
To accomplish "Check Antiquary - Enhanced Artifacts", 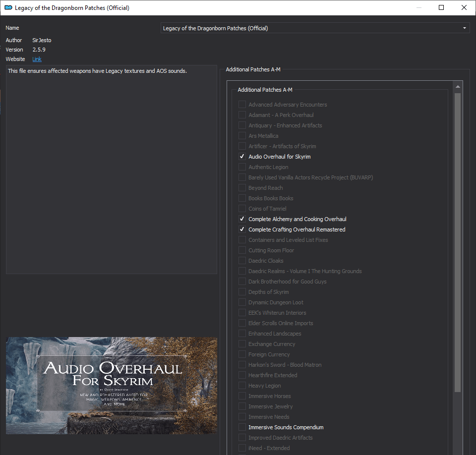I will pos(242,125).
